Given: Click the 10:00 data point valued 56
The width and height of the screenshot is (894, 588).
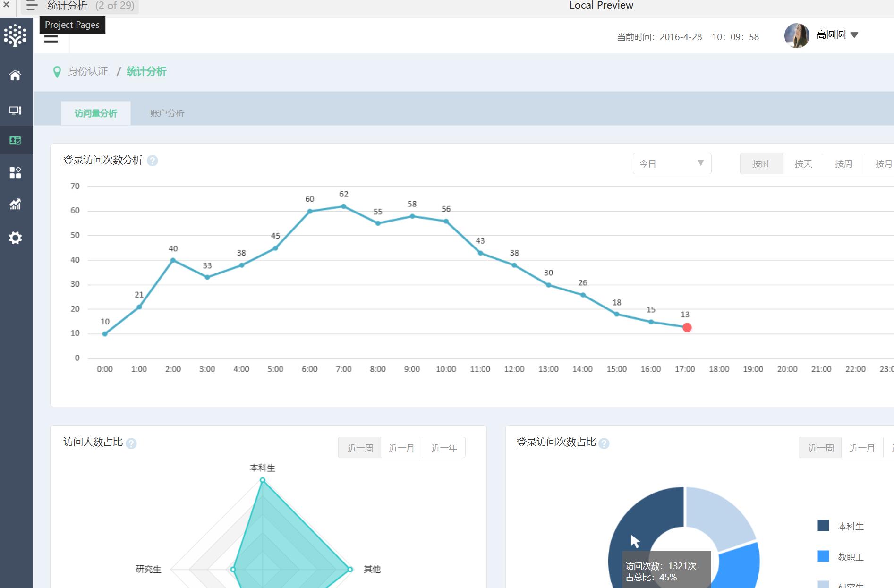Looking at the screenshot, I should pos(446,221).
